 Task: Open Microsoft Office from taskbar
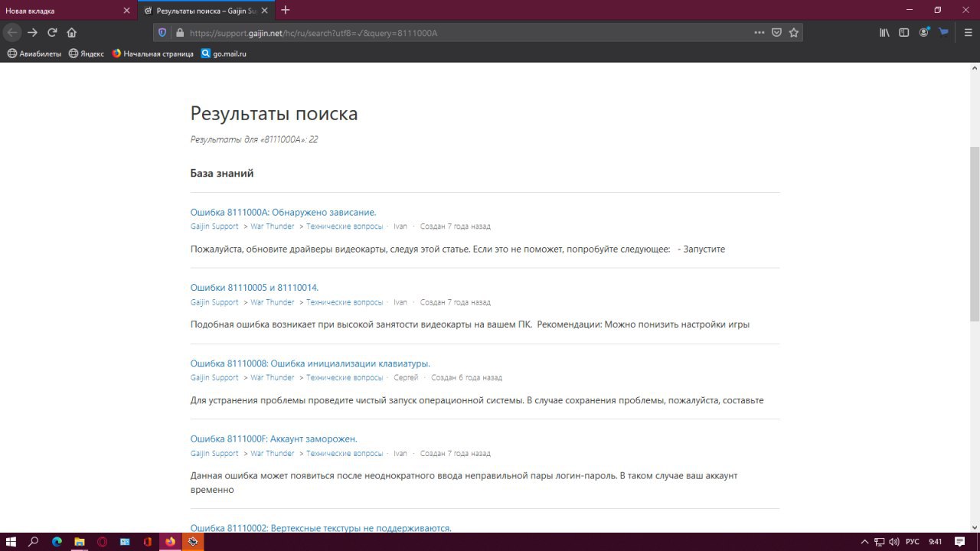coord(147,542)
